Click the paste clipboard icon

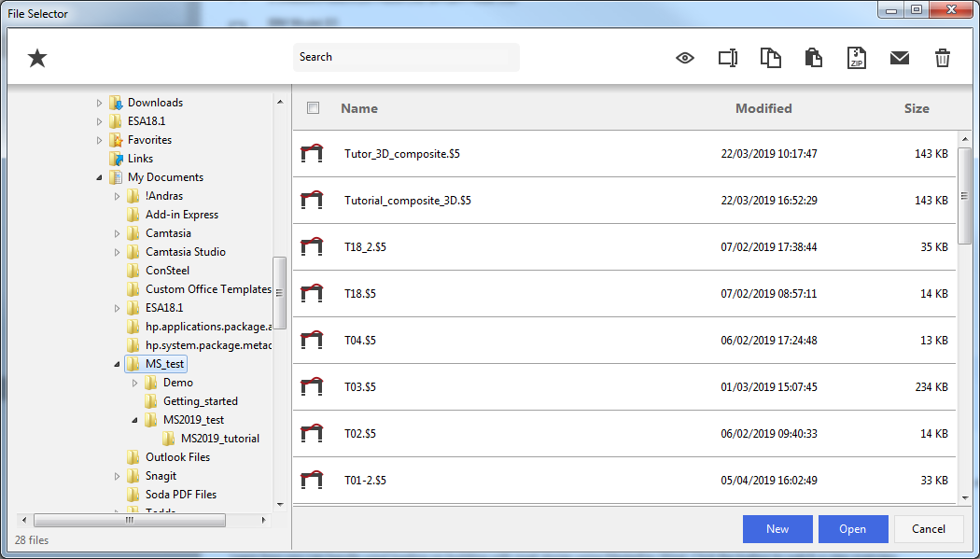coord(813,58)
